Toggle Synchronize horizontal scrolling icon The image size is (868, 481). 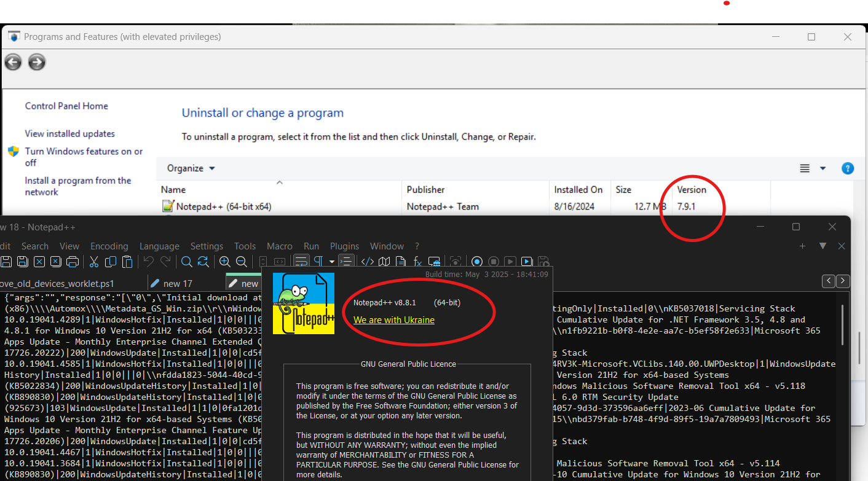[280, 261]
